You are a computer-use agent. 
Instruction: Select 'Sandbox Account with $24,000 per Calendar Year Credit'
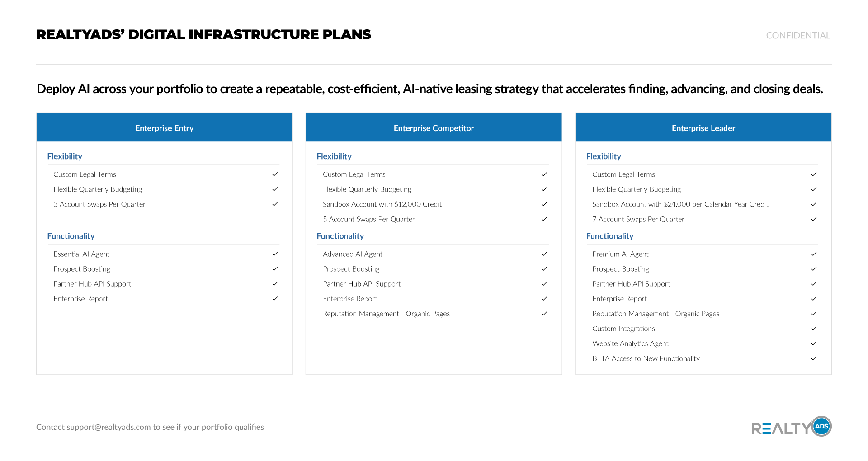(x=680, y=204)
